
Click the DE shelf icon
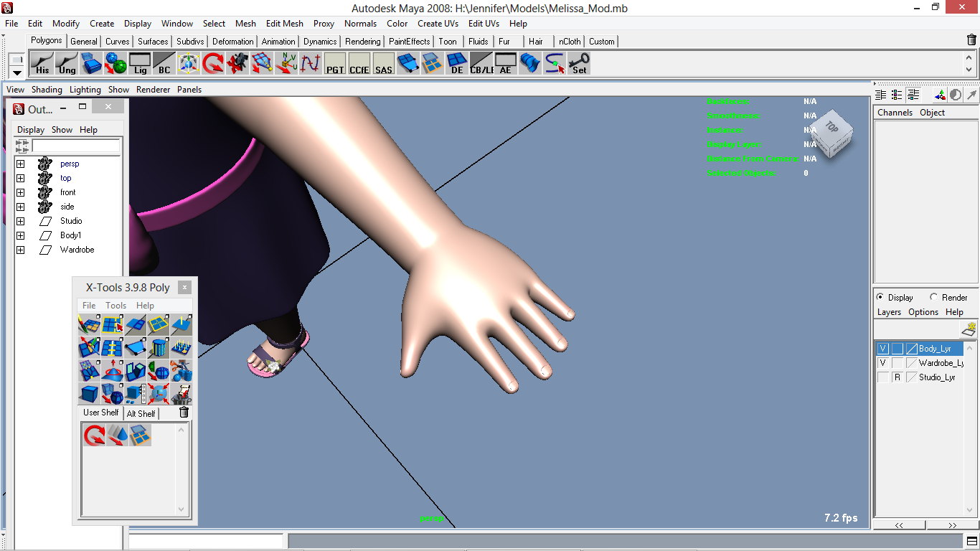click(457, 64)
